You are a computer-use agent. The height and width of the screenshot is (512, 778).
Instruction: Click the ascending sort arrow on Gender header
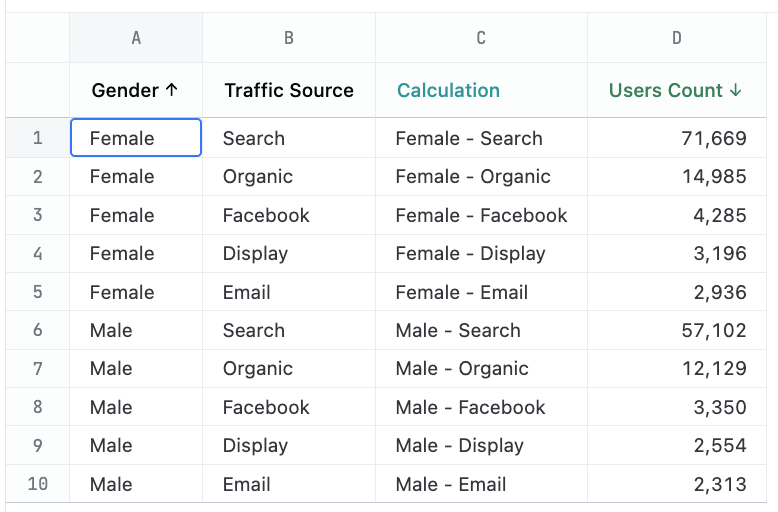[171, 90]
